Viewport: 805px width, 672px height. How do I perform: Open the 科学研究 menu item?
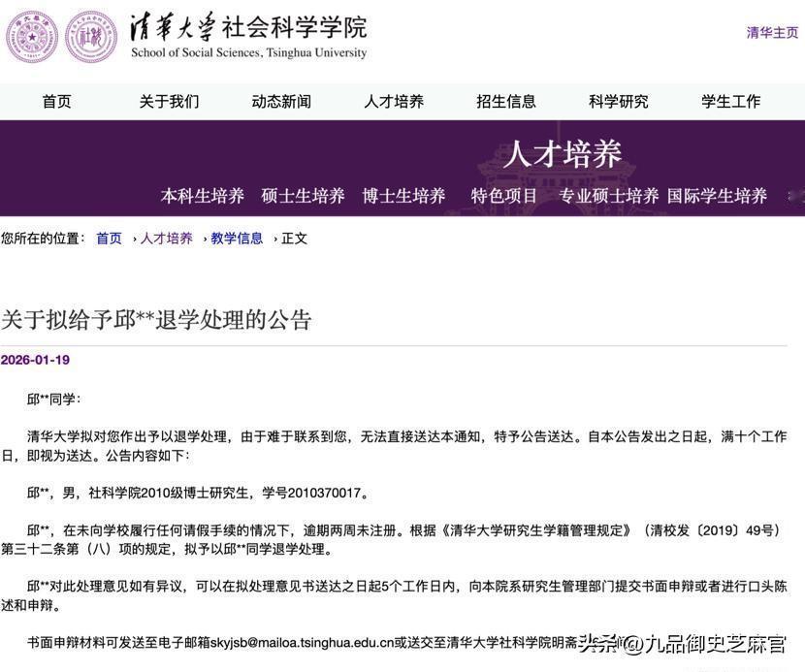619,102
